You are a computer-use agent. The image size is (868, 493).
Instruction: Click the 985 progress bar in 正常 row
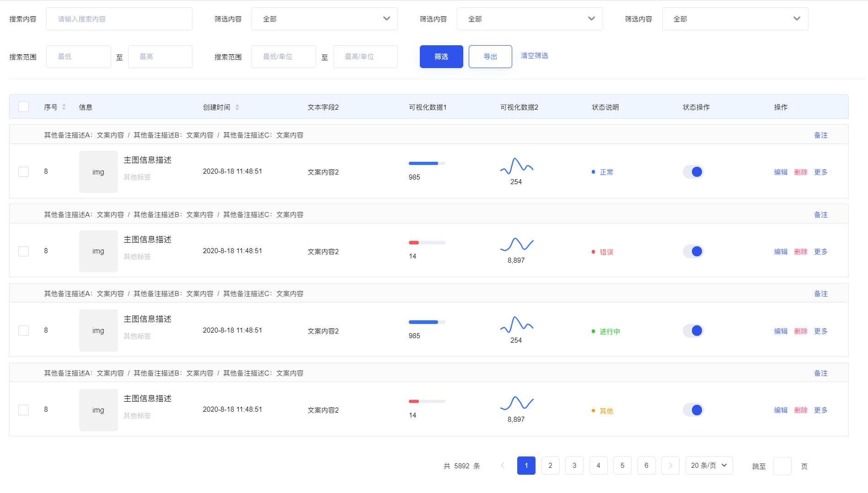pyautogui.click(x=427, y=163)
